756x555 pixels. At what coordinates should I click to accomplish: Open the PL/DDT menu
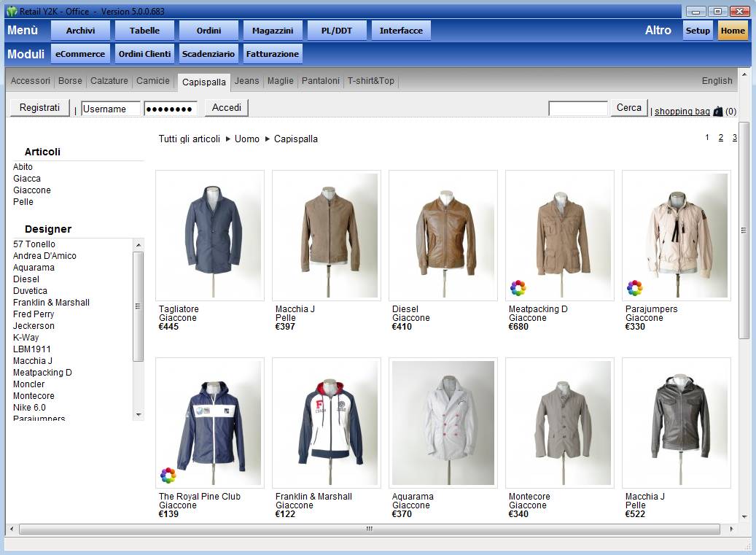point(337,31)
